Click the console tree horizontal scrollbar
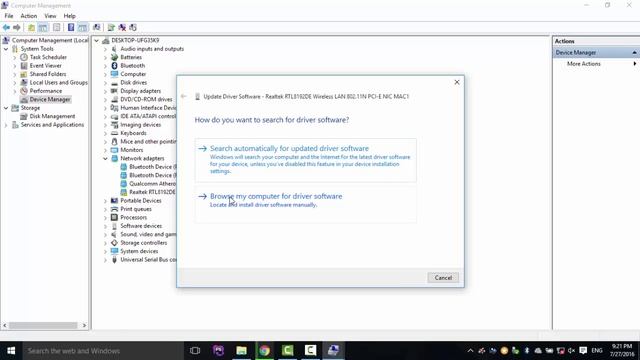640x360 pixels. click(43, 325)
